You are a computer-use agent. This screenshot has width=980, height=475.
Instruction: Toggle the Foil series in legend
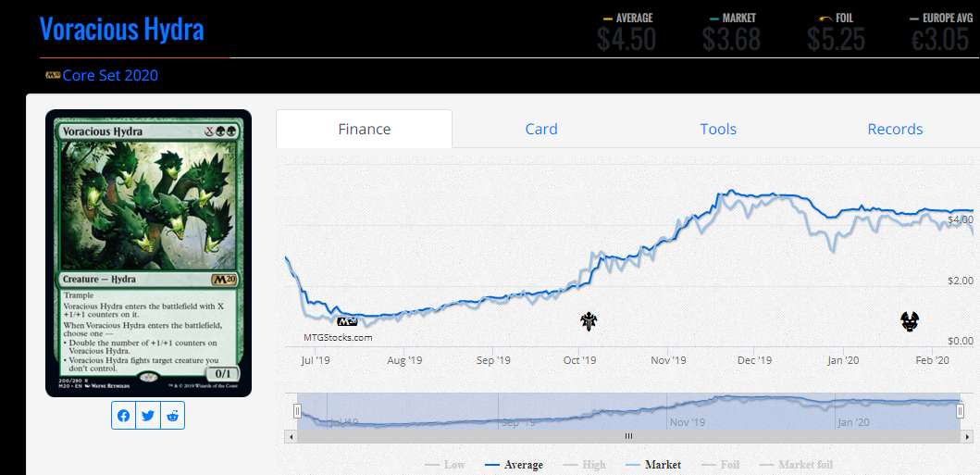723,465
